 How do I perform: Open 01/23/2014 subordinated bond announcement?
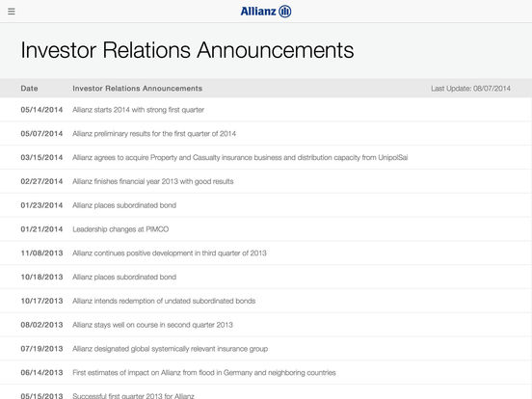tap(266, 205)
